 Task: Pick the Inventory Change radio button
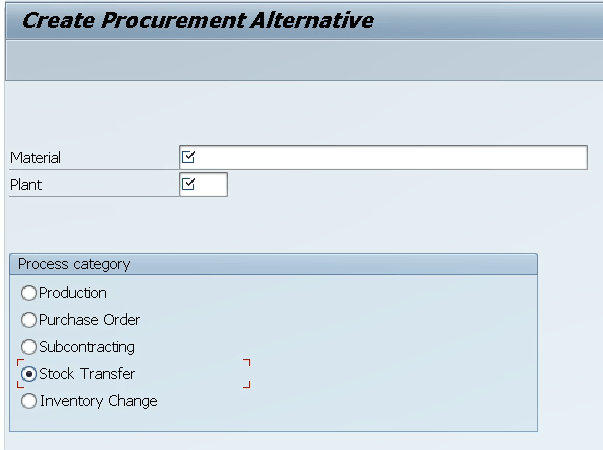point(29,401)
